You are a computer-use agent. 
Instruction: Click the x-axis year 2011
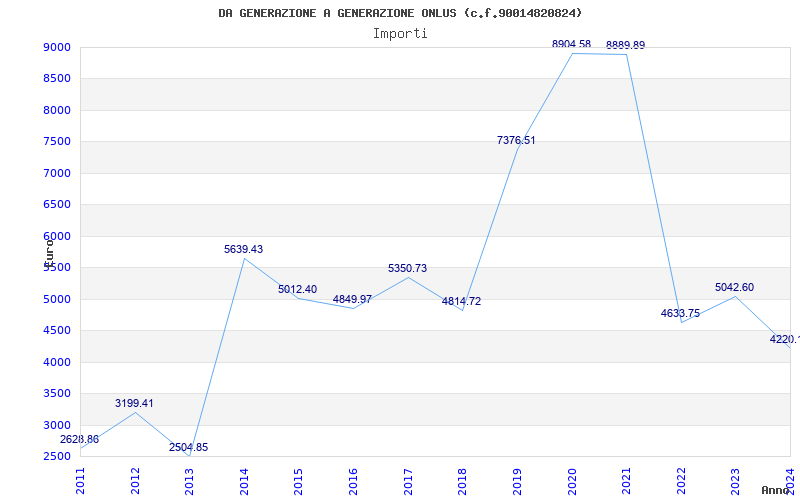(x=81, y=481)
